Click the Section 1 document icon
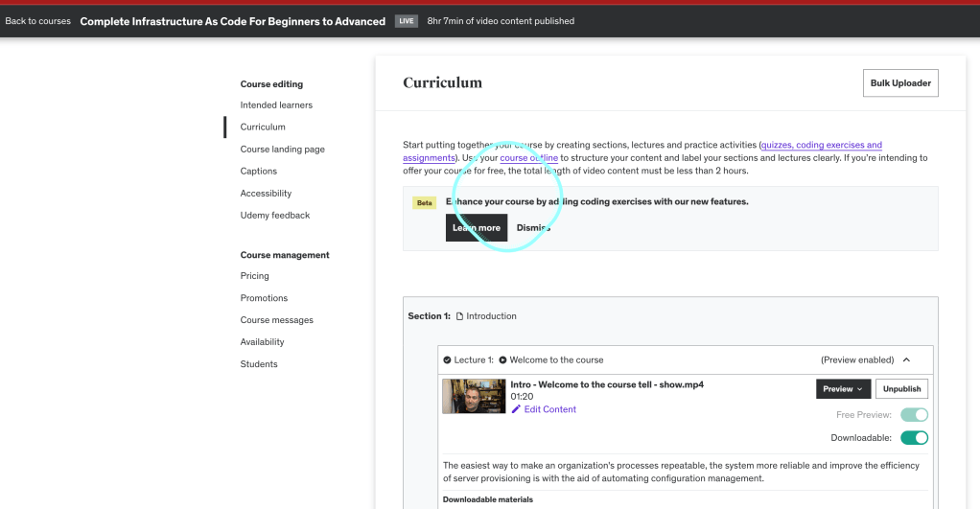The image size is (980, 509). coord(459,316)
